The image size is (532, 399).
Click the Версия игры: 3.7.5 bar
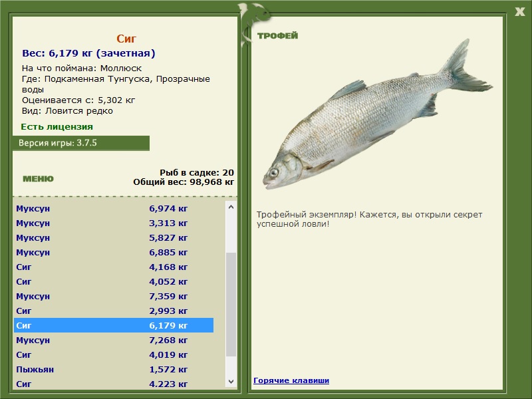pyautogui.click(x=80, y=143)
